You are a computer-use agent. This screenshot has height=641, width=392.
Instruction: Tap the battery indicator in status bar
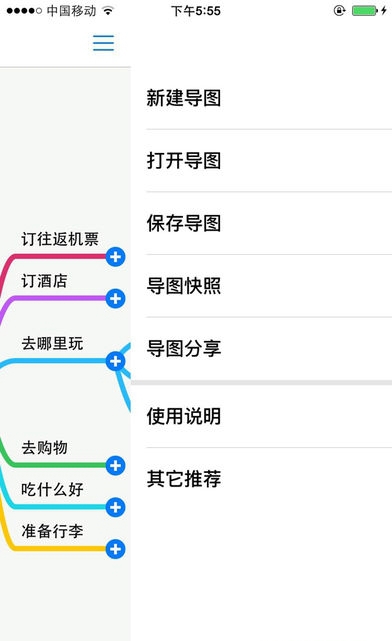tap(365, 11)
